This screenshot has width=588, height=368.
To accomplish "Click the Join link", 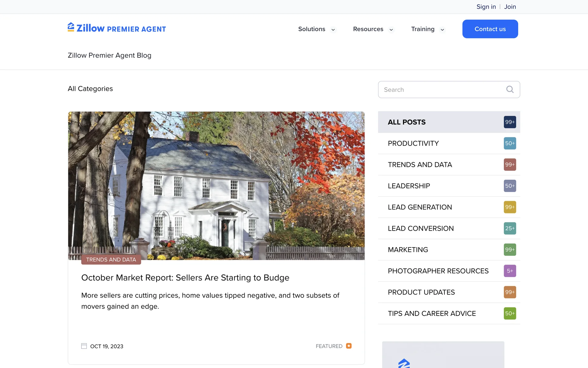I will pos(510,7).
